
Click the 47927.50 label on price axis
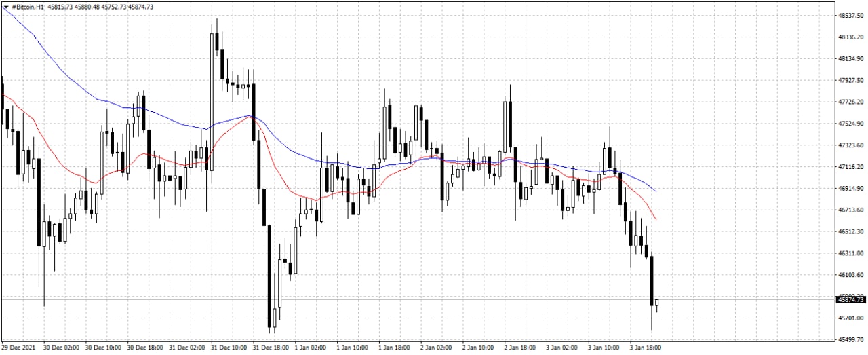coord(850,81)
